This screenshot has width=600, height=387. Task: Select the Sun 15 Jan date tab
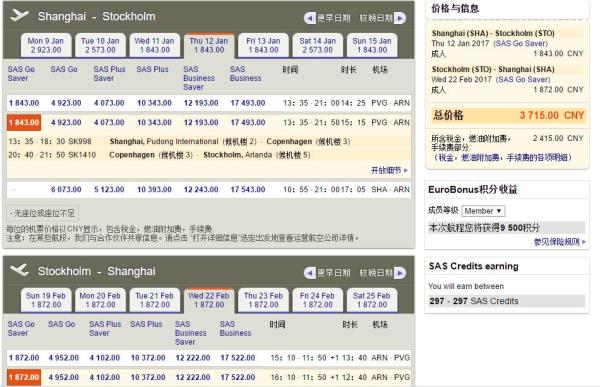pyautogui.click(x=372, y=46)
